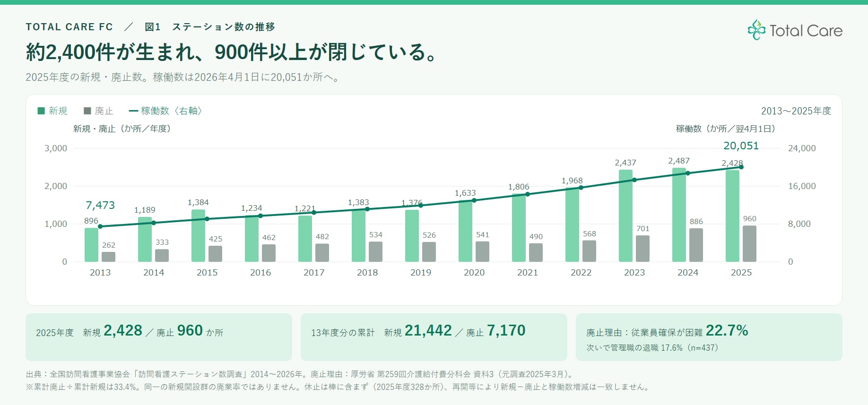
Task: Click the "24,000" right axis tick label
Action: click(802, 148)
